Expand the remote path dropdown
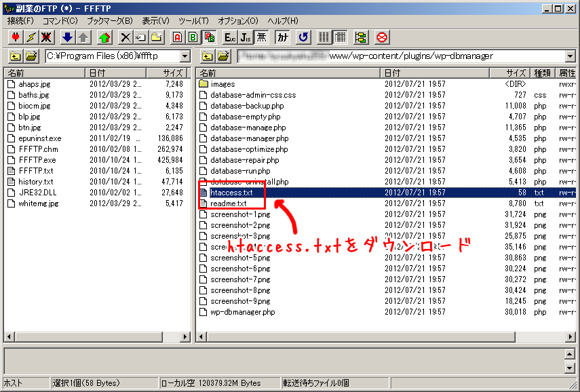Viewport: 580px width, 392px height. [x=570, y=56]
